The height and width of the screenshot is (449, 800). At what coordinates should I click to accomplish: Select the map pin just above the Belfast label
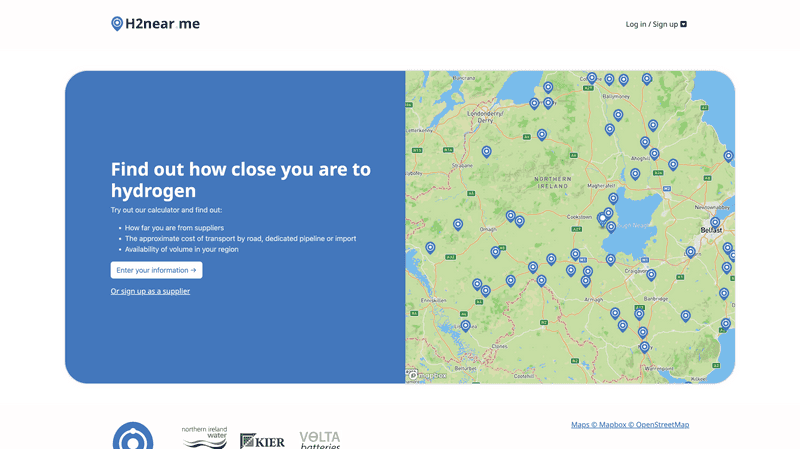(715, 223)
